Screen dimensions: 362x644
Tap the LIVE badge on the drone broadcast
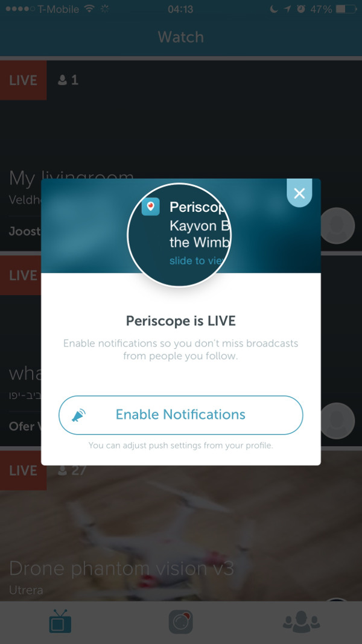(23, 470)
